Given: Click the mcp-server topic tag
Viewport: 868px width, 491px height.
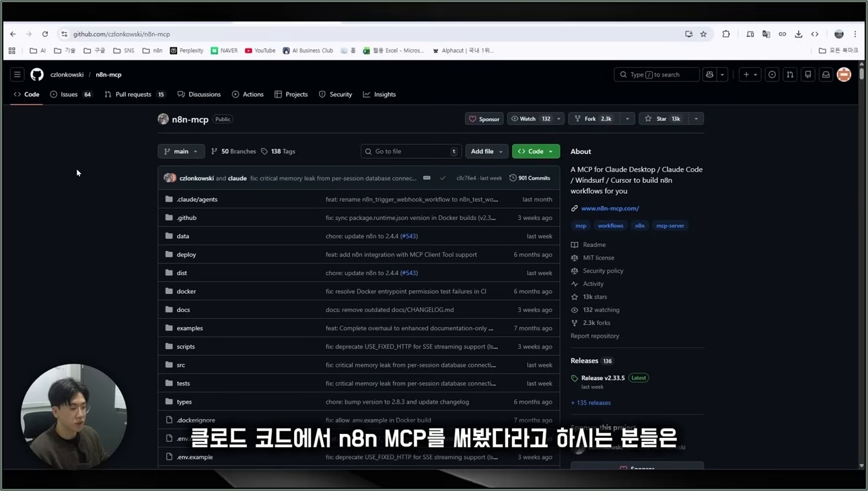Looking at the screenshot, I should point(670,226).
